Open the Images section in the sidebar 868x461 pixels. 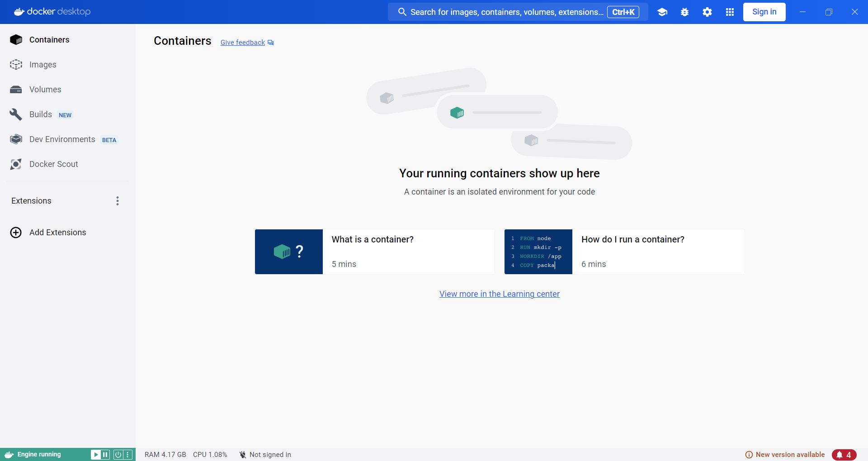[x=42, y=64]
